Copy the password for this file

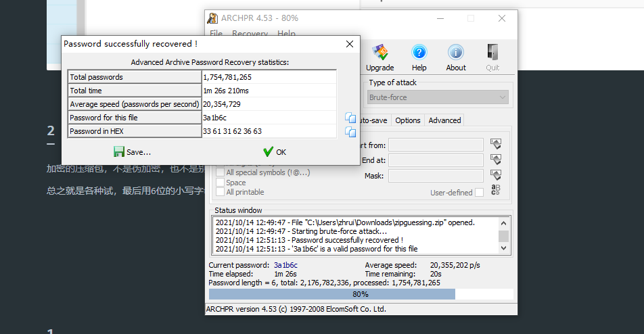350,118
